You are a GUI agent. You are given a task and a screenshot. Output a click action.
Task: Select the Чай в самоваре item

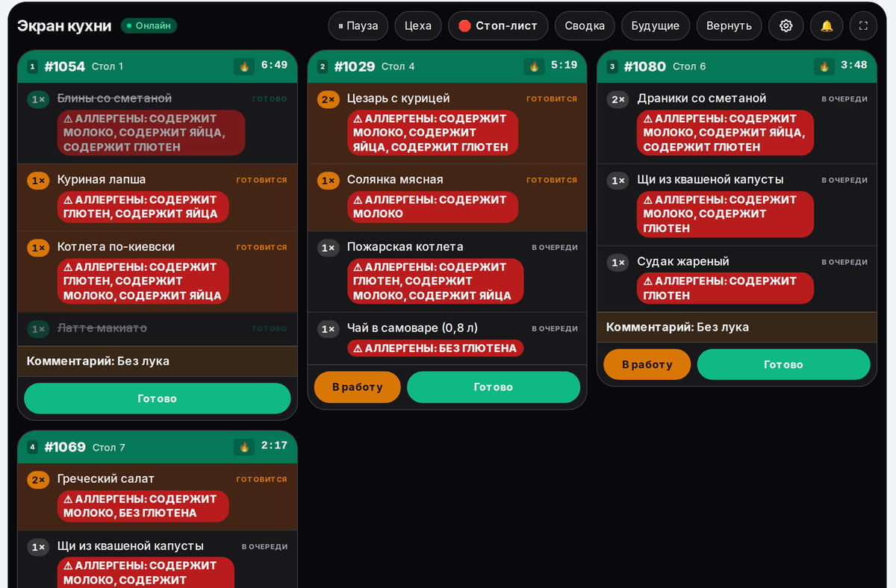[x=447, y=338]
